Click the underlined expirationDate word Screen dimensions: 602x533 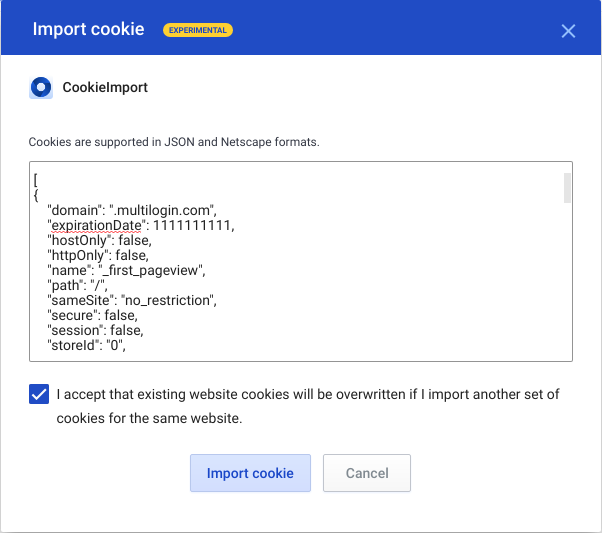(x=96, y=225)
